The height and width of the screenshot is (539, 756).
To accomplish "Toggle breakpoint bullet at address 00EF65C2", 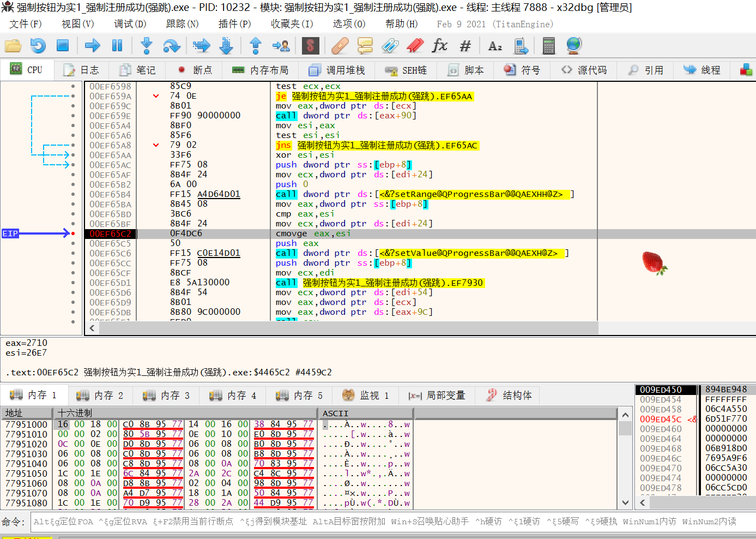I will pos(73,233).
